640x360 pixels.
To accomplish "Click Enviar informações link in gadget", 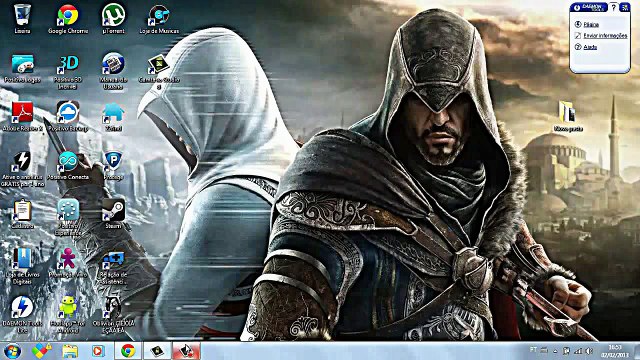I will pos(605,36).
